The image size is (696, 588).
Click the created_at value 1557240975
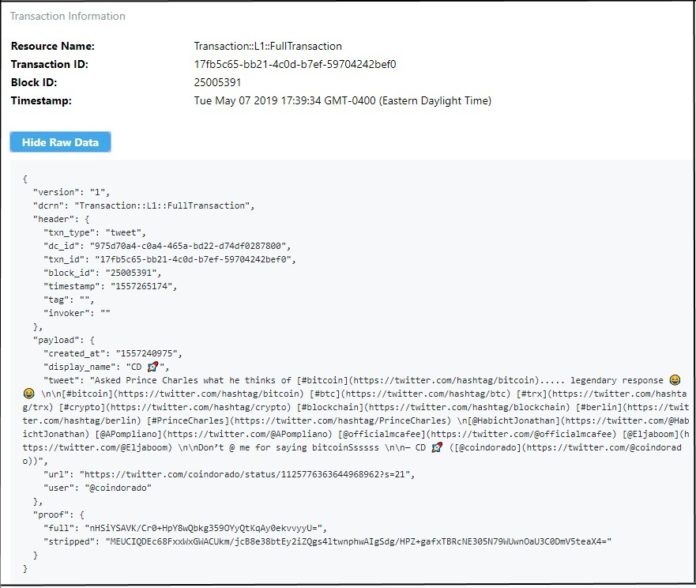(149, 354)
